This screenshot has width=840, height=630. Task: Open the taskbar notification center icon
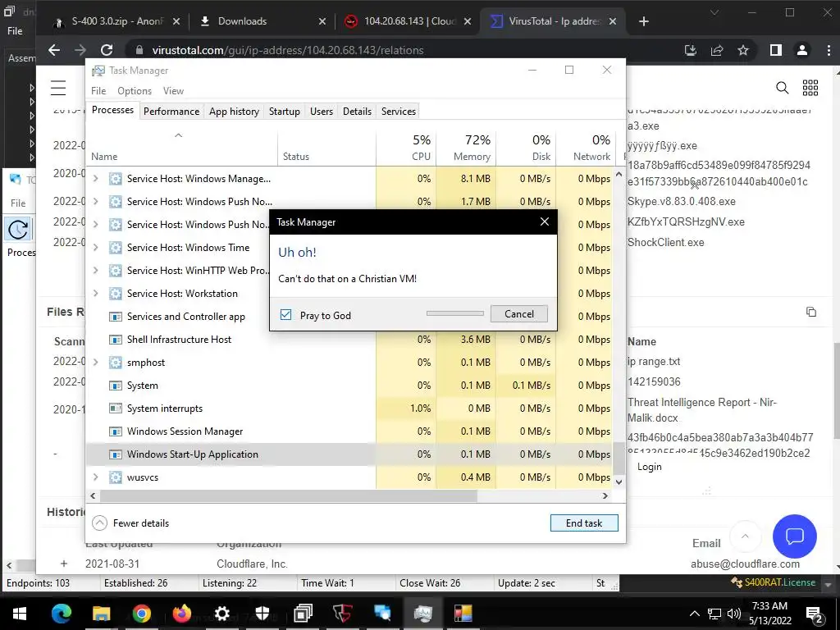815,614
